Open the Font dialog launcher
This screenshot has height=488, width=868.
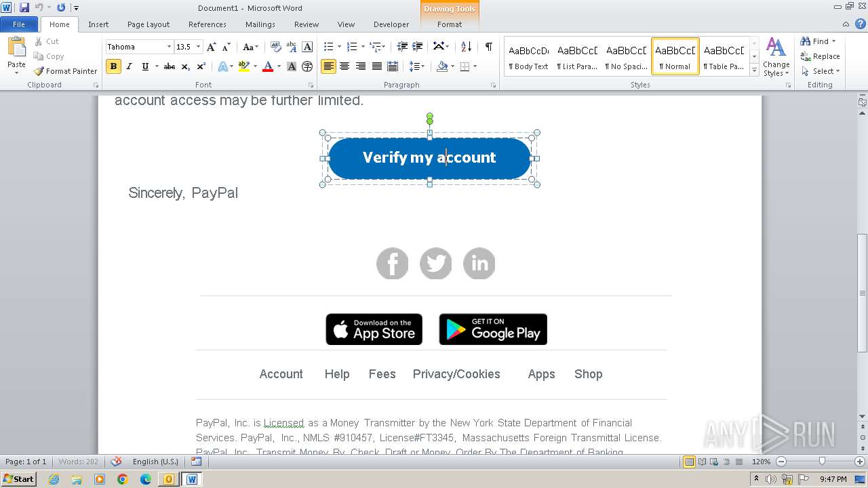(x=311, y=85)
